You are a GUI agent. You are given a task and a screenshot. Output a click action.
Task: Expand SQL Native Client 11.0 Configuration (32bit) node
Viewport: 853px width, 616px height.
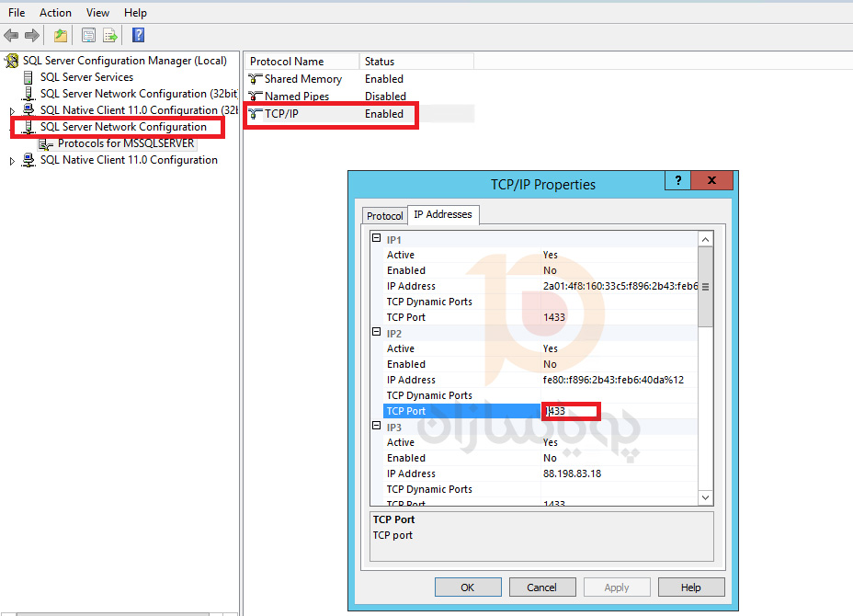[12, 110]
